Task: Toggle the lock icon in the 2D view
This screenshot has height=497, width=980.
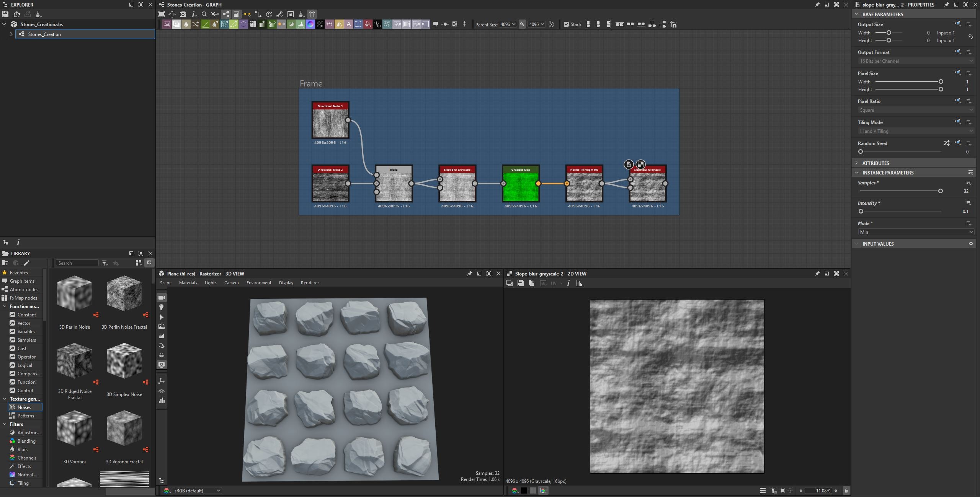Action: (846, 490)
